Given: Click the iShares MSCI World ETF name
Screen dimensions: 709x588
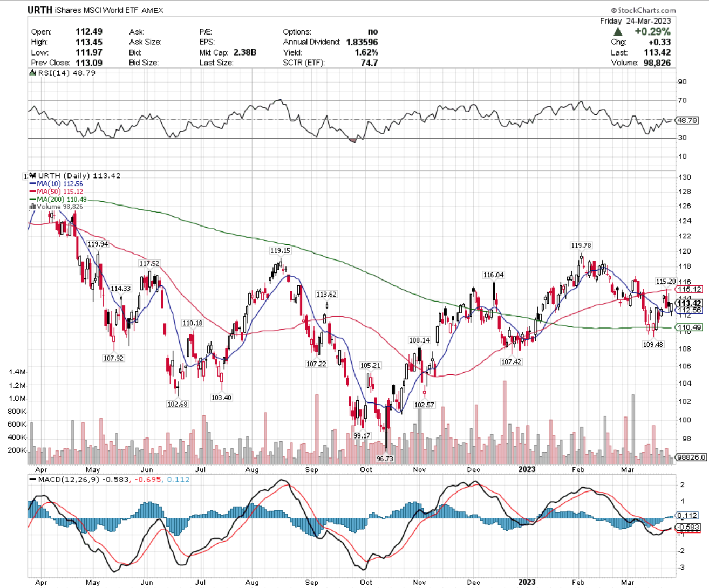Looking at the screenshot, I should click(97, 10).
